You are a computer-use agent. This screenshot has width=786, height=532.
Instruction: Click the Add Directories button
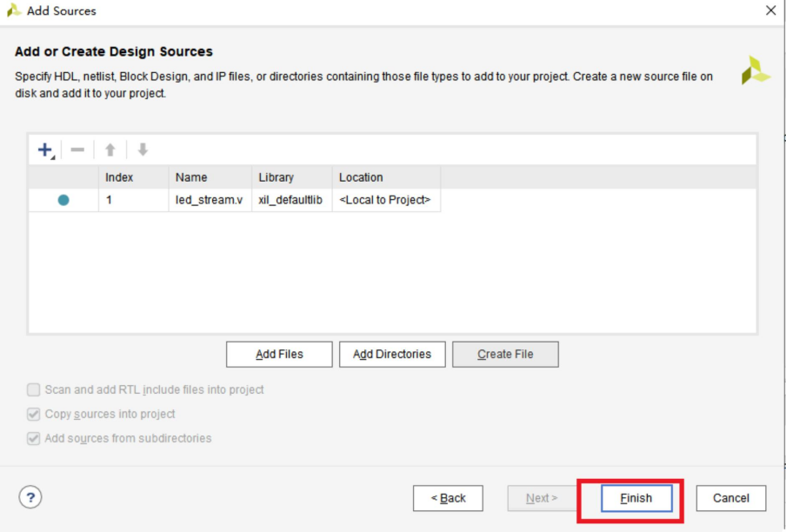pyautogui.click(x=392, y=354)
